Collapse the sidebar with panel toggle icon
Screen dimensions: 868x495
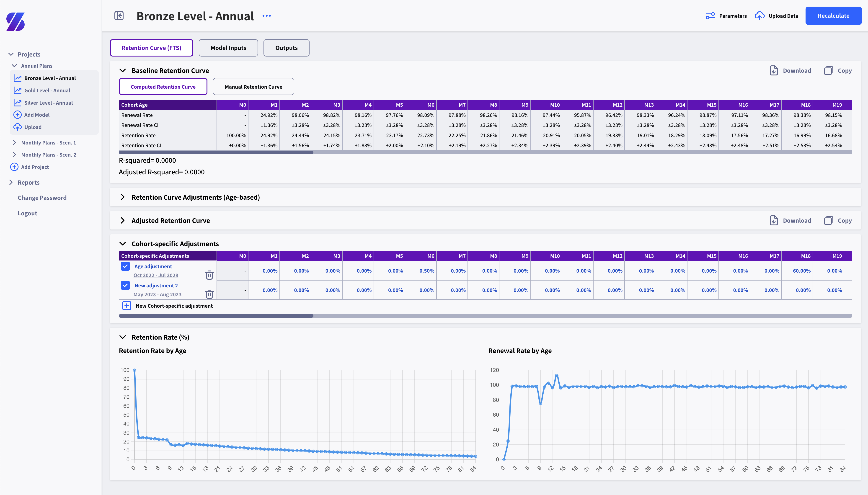pos(119,16)
